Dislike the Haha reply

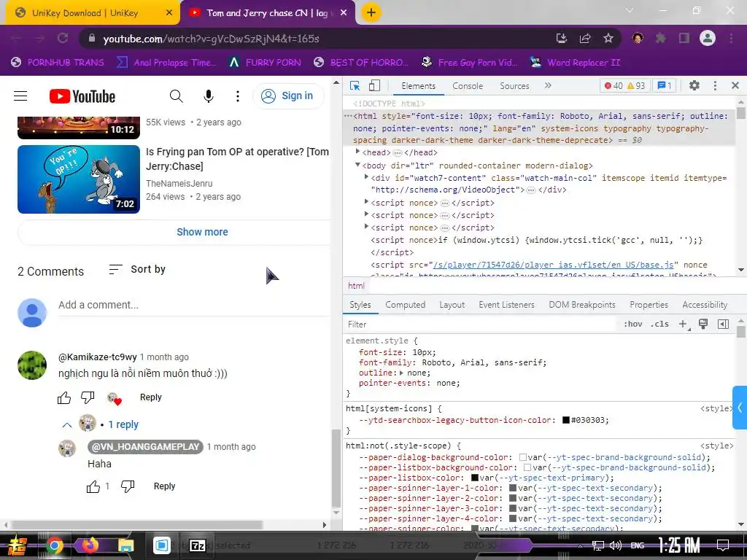tap(128, 486)
